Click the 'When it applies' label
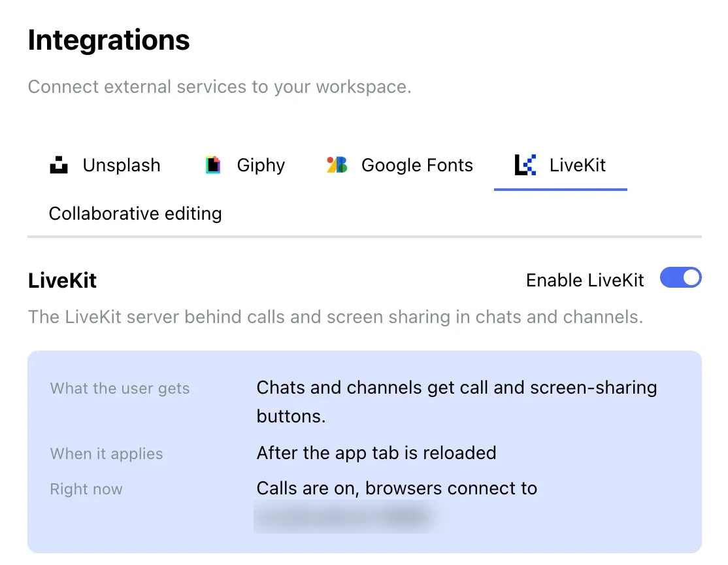 tap(107, 454)
